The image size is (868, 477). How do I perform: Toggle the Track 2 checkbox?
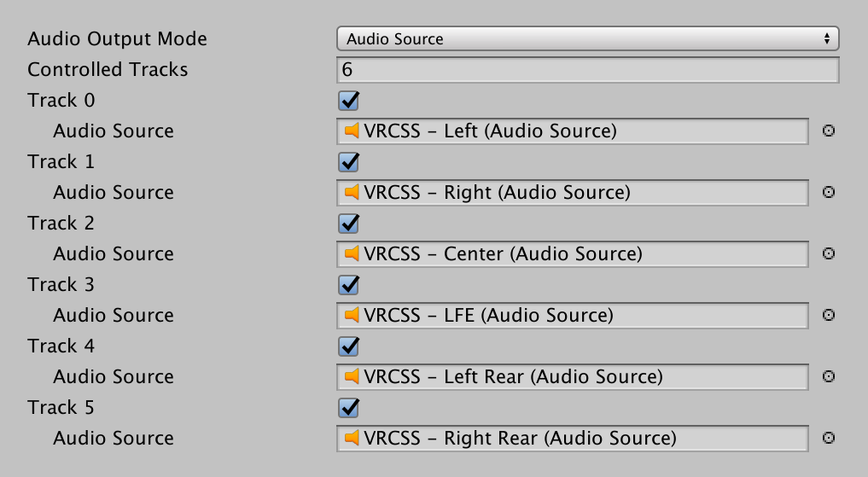(349, 224)
